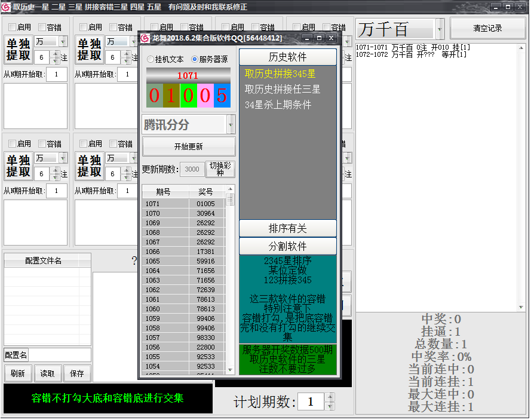The height and width of the screenshot is (420, 531).
Task: Click the blue box showing digit 5
Action: [222, 96]
